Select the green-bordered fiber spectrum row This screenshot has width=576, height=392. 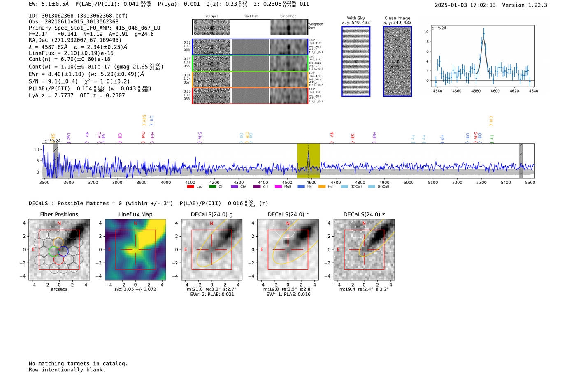(250, 63)
